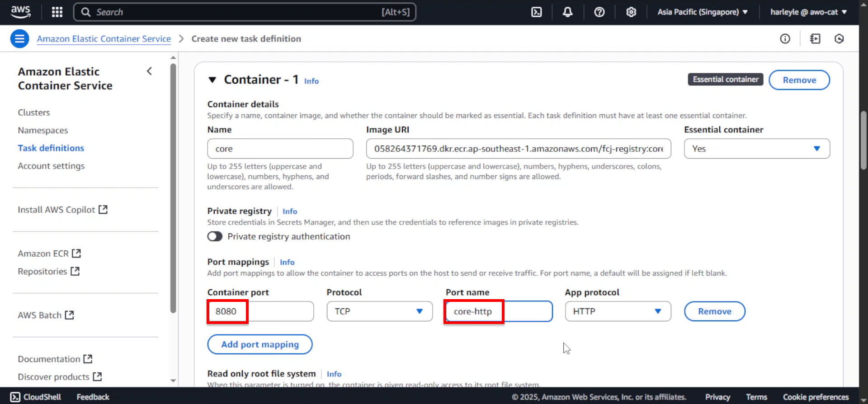Open the AWS services grid menu
The image size is (868, 404).
[57, 12]
